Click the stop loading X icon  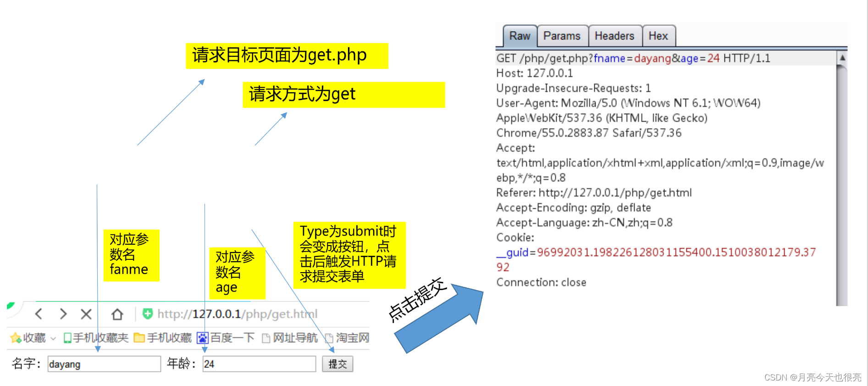[86, 314]
